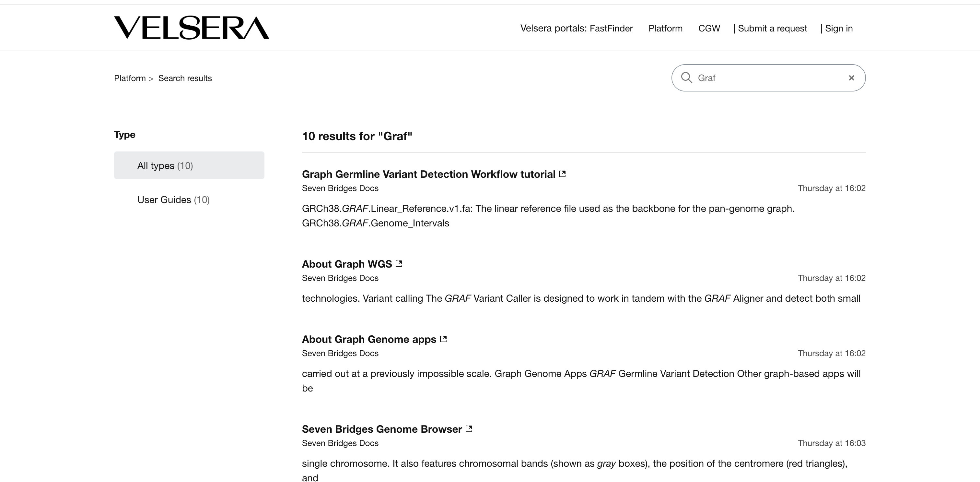Click external link icon beside Graph Germline tutorial
Image resolution: width=980 pixels, height=482 pixels.
click(562, 174)
